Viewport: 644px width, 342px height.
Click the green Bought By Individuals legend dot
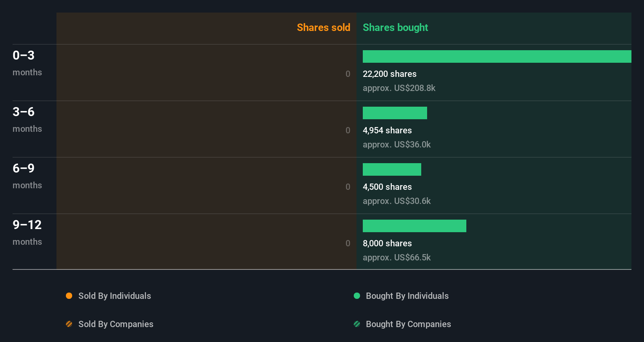click(357, 296)
